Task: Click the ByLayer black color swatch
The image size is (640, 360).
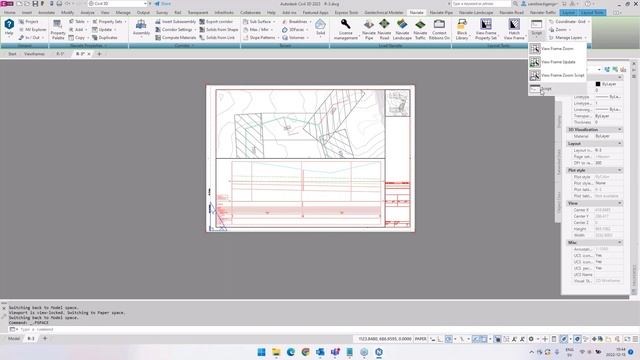Action: pyautogui.click(x=598, y=84)
